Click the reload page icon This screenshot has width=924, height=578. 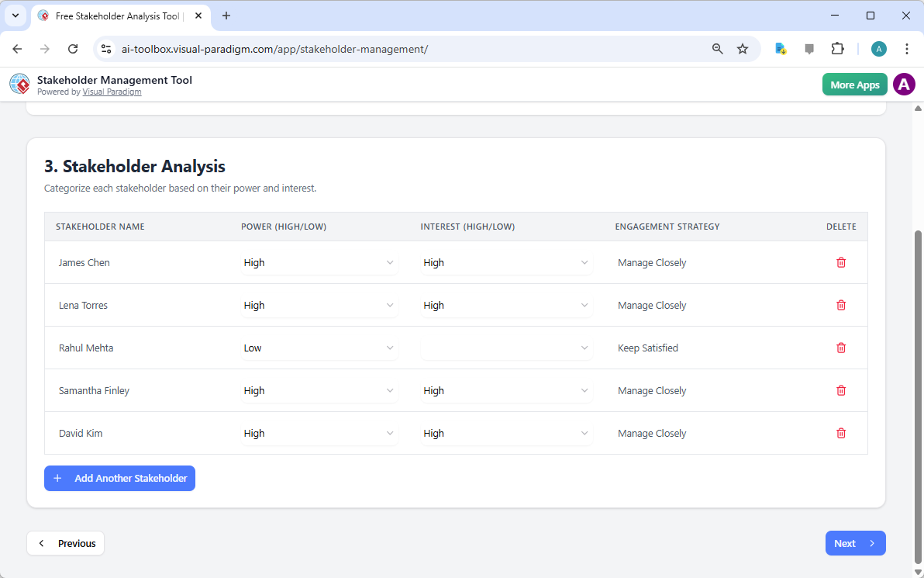[x=73, y=48]
